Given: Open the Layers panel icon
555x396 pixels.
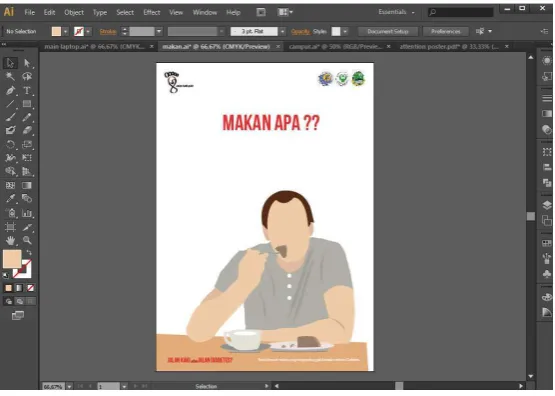Looking at the screenshot, I should coord(547,205).
